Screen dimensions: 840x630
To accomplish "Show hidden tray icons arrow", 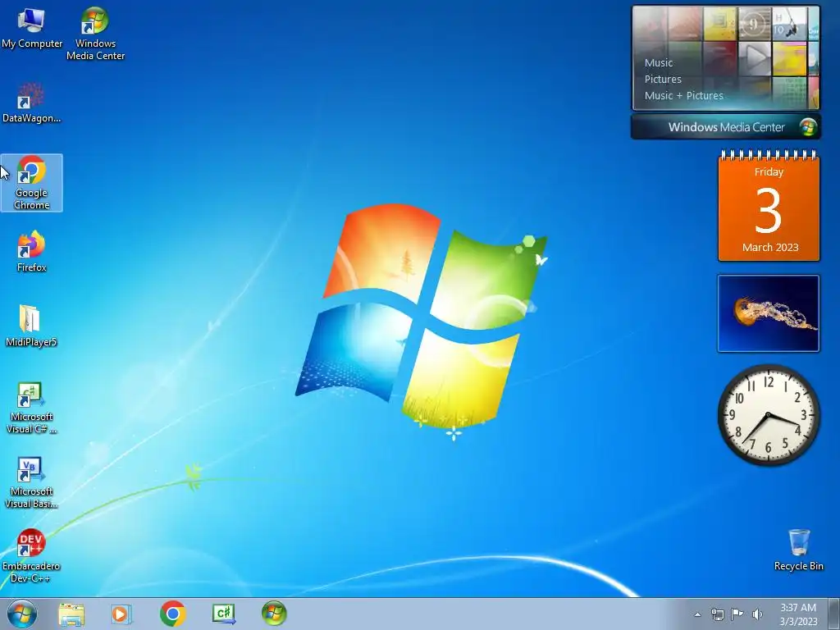I will point(697,614).
